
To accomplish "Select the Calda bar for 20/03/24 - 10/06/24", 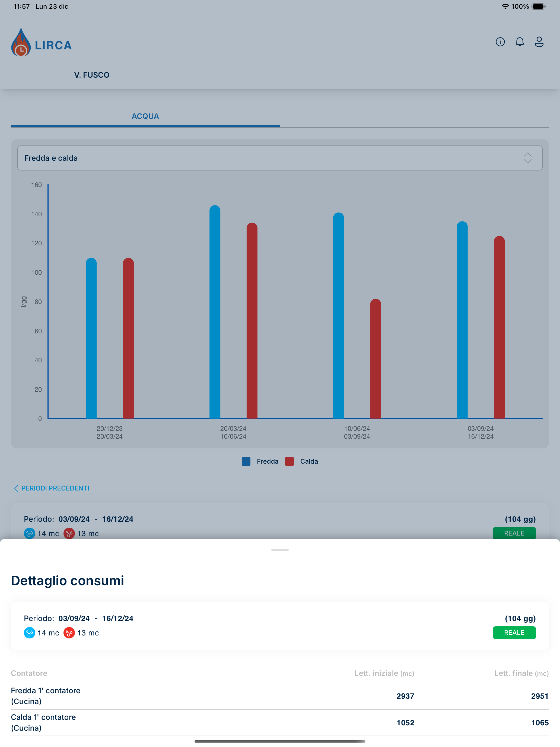I will pos(252,321).
